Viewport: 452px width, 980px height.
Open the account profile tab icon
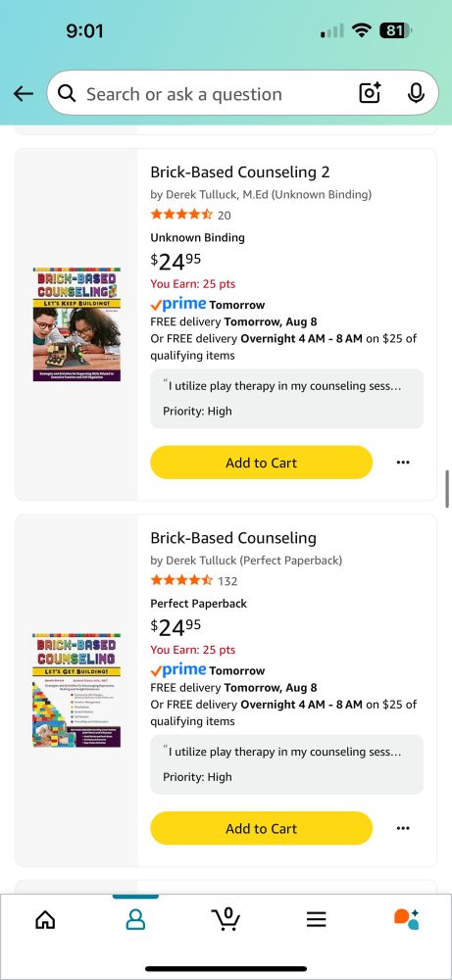(135, 919)
